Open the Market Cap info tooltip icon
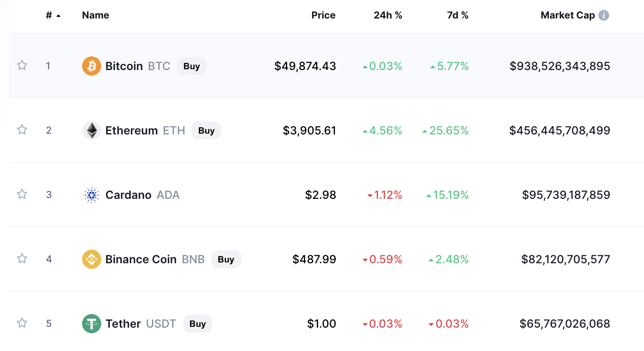Viewport: 644px width, 351px height. (603, 15)
